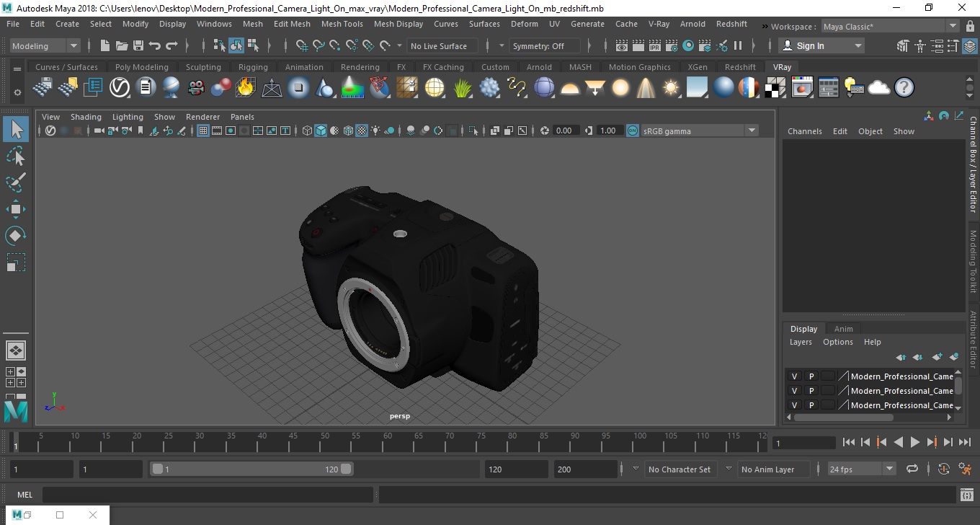The width and height of the screenshot is (980, 525).
Task: Toggle use all lights in viewport toolbar
Action: click(x=376, y=131)
